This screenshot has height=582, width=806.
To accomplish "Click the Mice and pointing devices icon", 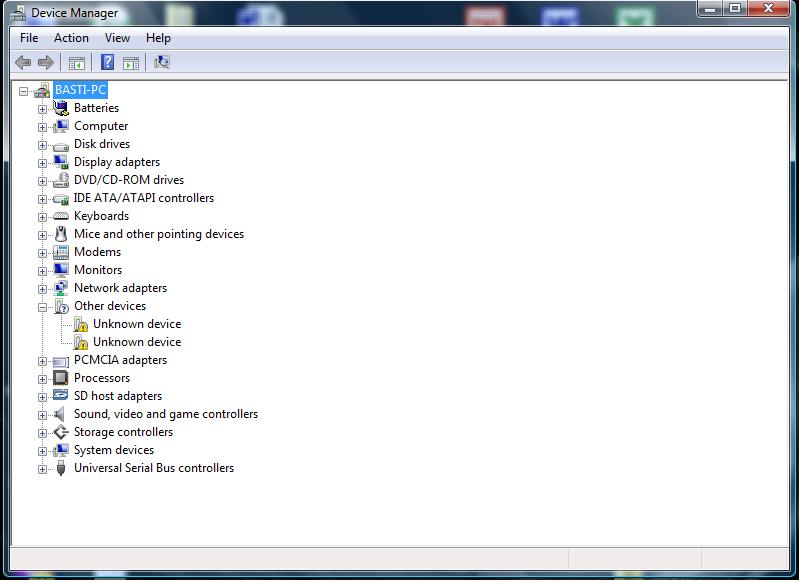I will tap(61, 234).
